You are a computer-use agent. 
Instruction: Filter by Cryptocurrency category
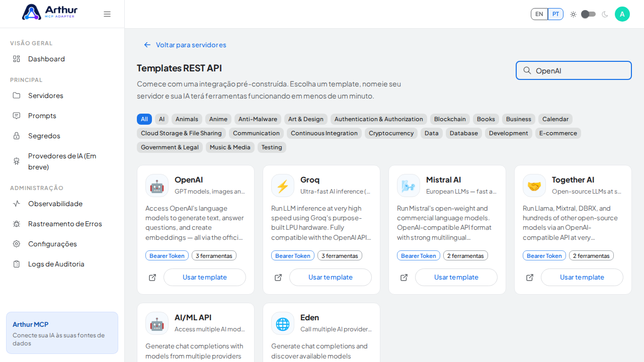391,133
